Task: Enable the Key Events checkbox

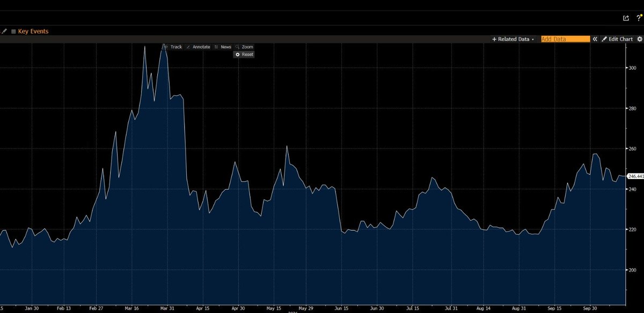Action: pos(13,32)
